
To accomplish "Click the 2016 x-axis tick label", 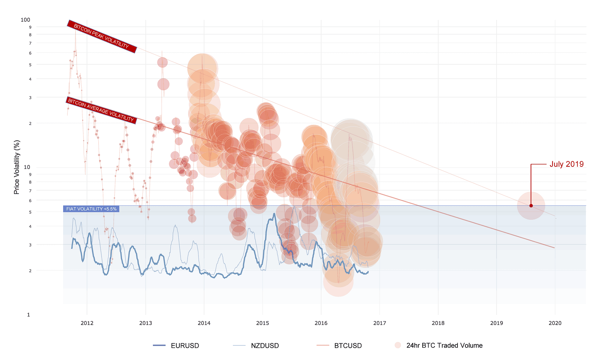I will 321,323.
